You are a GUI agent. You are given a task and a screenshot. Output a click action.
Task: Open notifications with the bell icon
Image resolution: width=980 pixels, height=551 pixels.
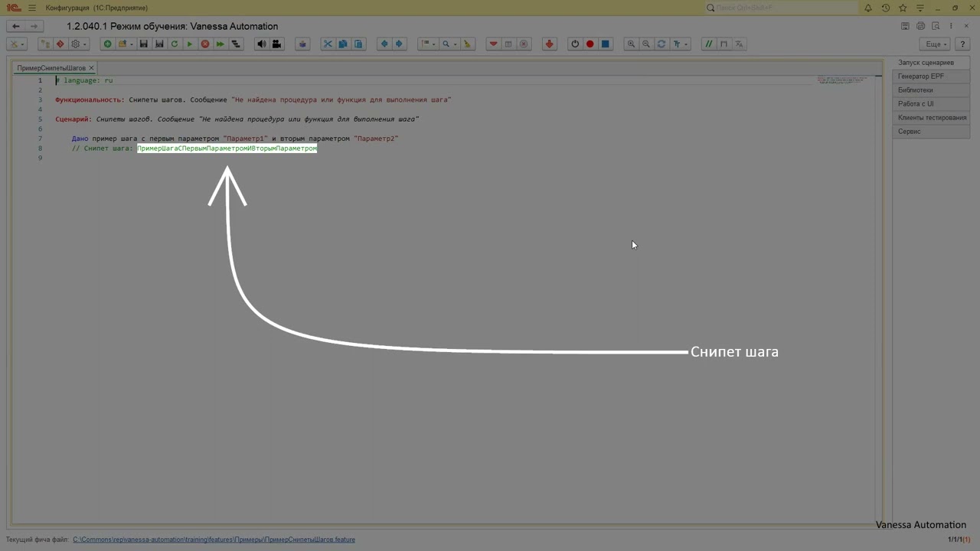pyautogui.click(x=868, y=8)
